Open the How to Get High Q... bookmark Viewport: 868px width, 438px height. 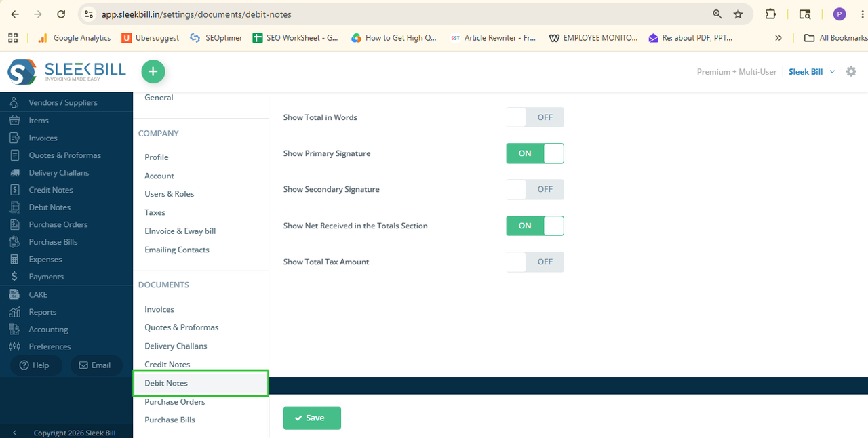coord(395,38)
